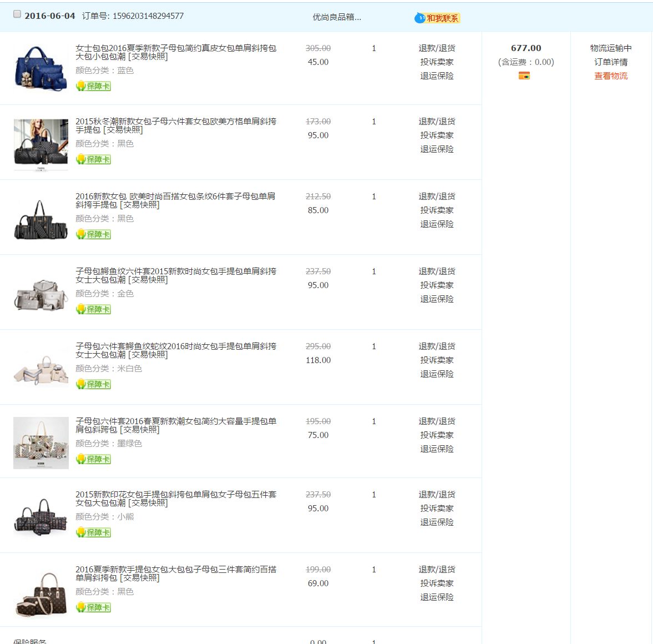
Task: Click 保障卡 badge on the blue bag item
Action: click(x=93, y=86)
